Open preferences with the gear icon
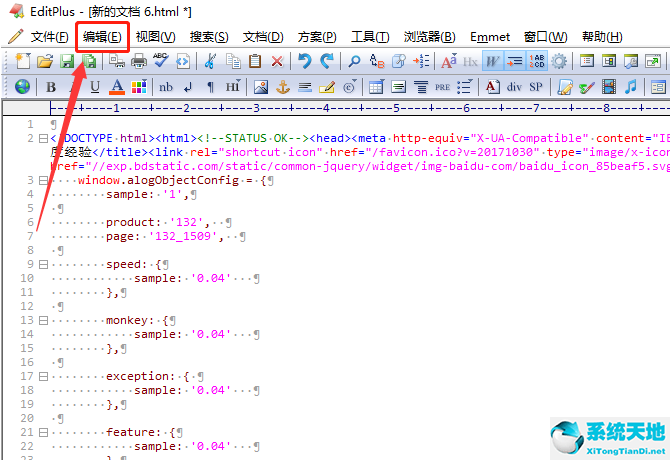The image size is (670, 460). (558, 62)
